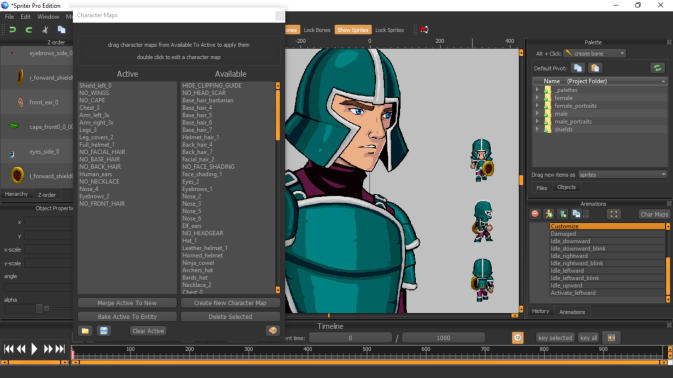This screenshot has height=378, width=673.
Task: Click the Palette panel float icon
Action: (x=669, y=42)
